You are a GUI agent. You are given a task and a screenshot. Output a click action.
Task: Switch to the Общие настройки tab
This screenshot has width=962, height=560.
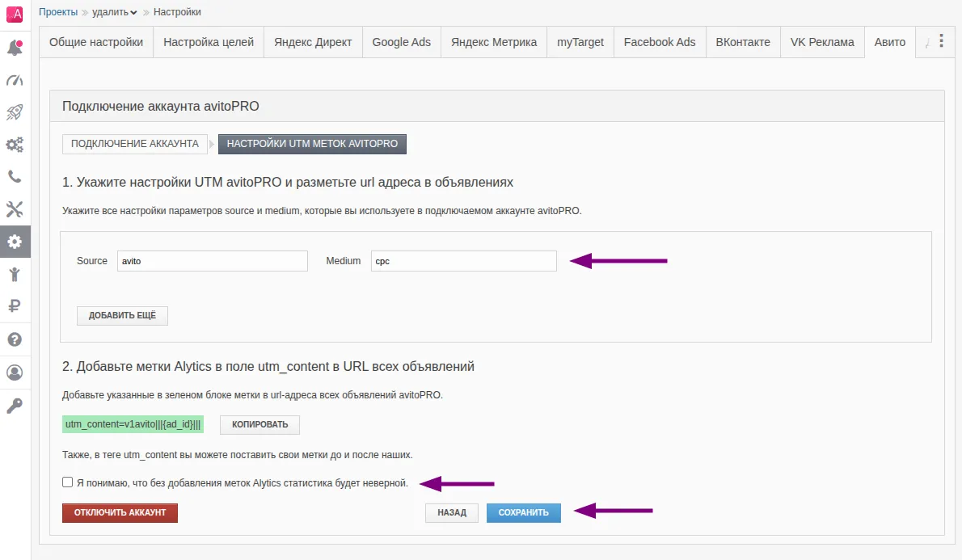pyautogui.click(x=96, y=42)
